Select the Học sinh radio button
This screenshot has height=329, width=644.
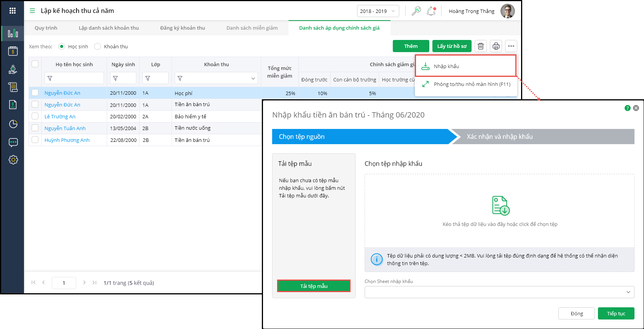point(62,46)
